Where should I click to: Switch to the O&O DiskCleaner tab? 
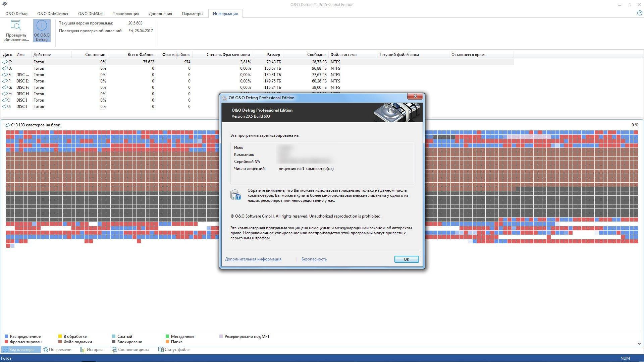(53, 14)
